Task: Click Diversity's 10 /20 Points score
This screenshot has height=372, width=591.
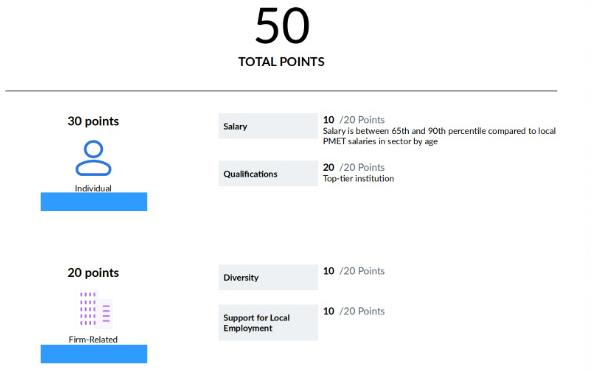Action: 354,271
